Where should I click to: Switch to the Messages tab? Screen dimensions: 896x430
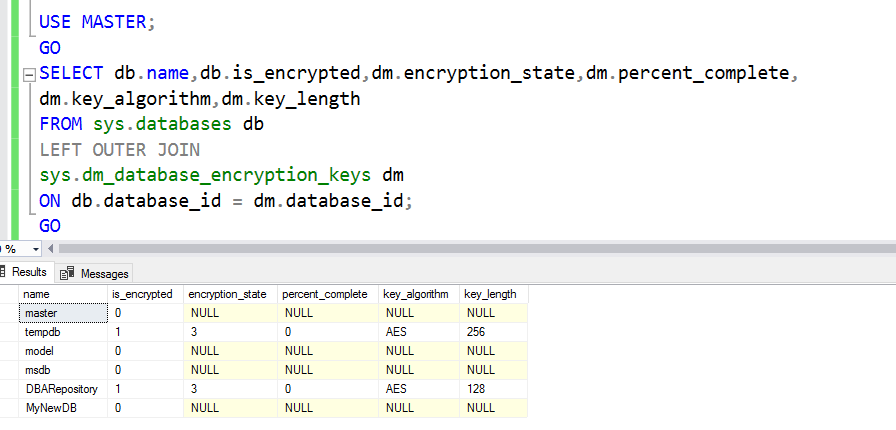tap(104, 273)
